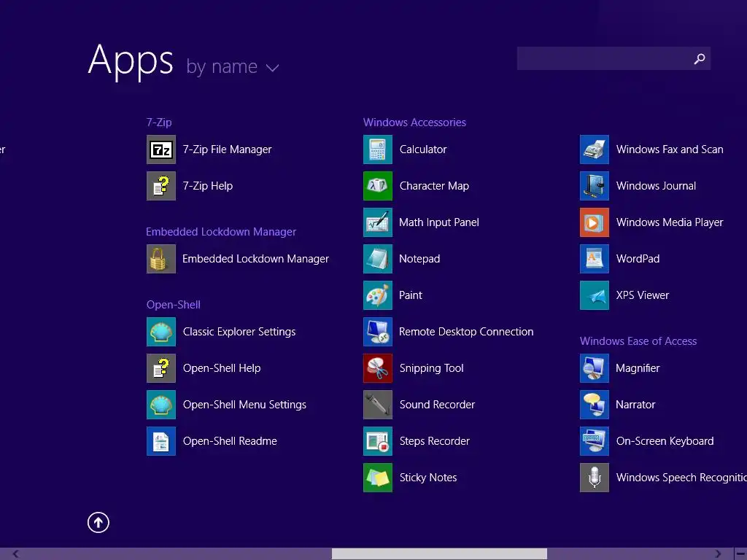Launch the Windows Fax and Scan icon
747x560 pixels.
(x=595, y=149)
